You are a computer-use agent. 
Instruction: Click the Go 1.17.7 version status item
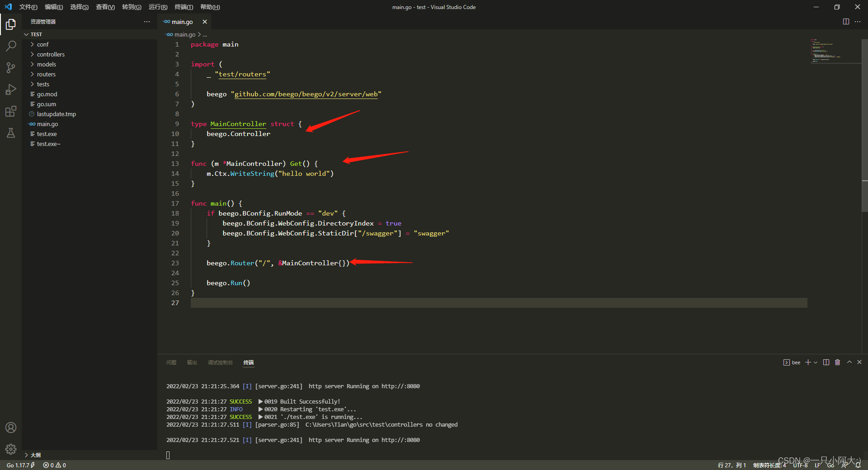[21, 465]
